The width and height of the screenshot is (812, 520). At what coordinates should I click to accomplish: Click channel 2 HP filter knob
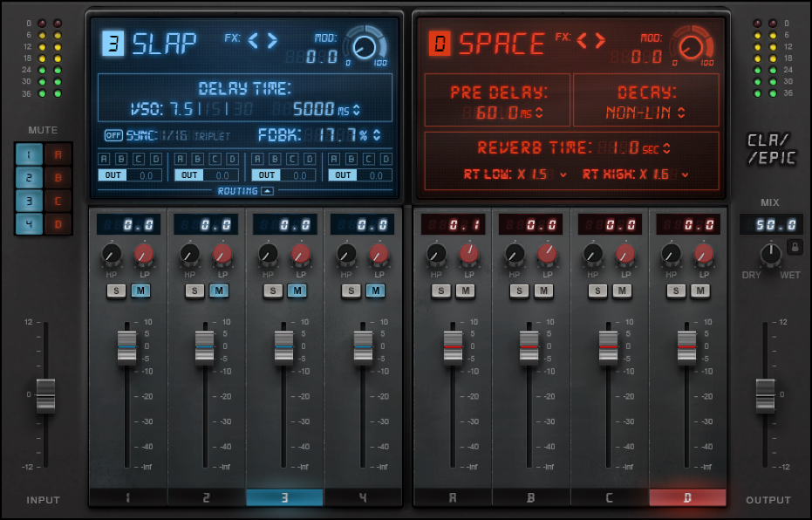pyautogui.click(x=189, y=254)
